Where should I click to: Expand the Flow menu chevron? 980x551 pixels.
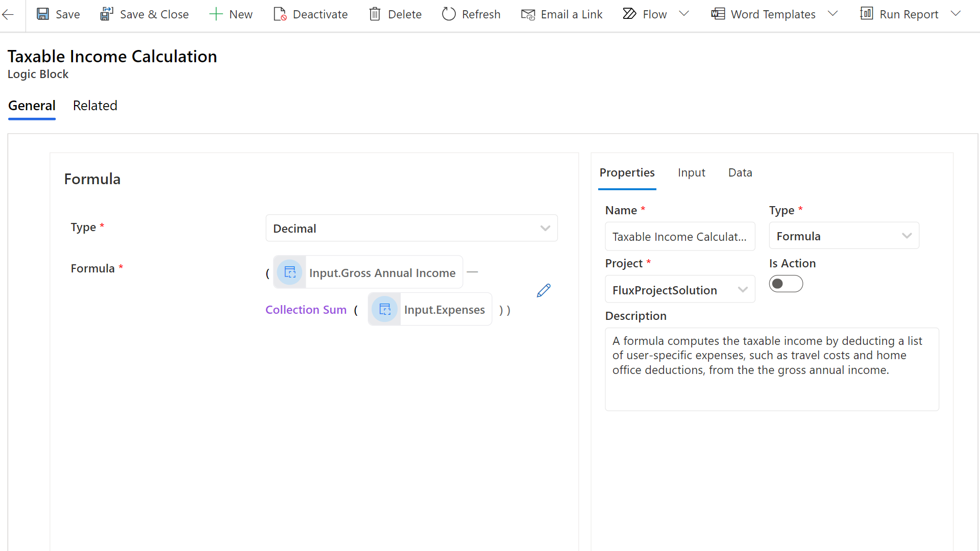(x=684, y=14)
